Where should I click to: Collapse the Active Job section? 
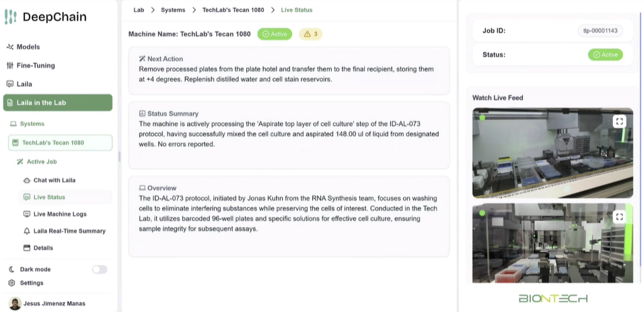[x=41, y=162]
